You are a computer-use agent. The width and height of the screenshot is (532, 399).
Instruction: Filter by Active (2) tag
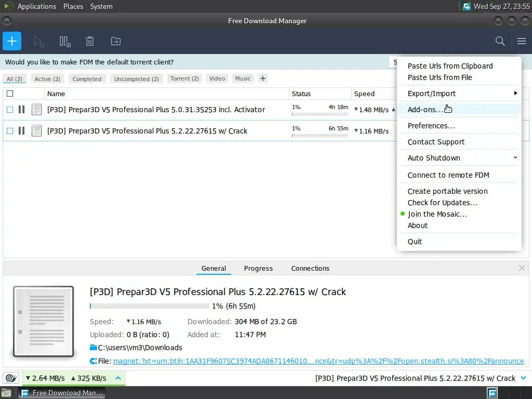[x=47, y=79]
